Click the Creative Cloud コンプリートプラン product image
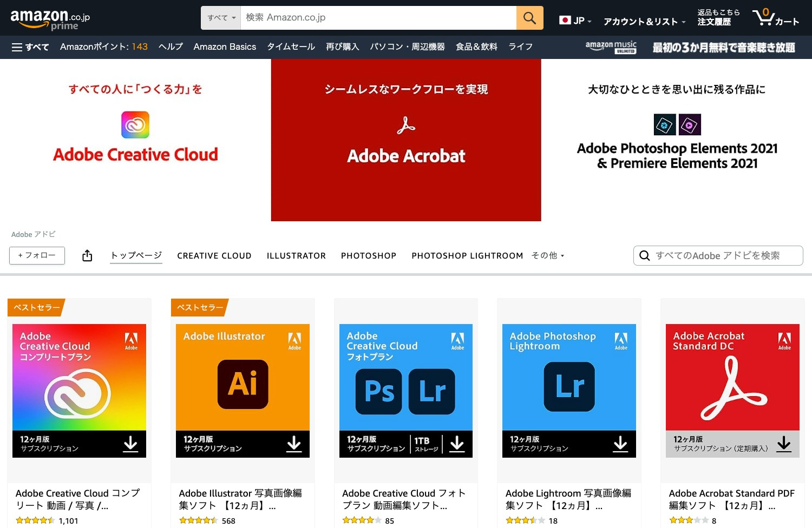The image size is (812, 528). pos(79,391)
